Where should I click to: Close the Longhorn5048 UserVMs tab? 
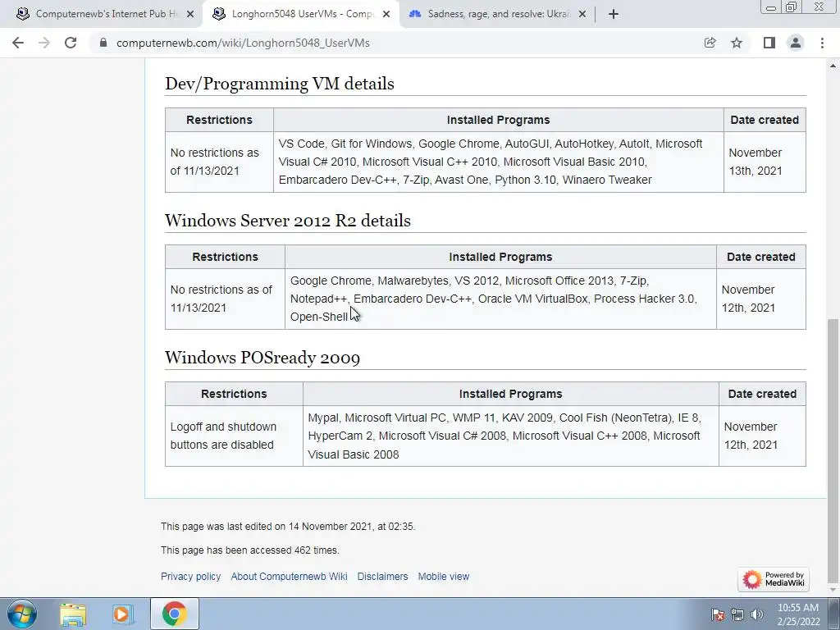coord(386,14)
